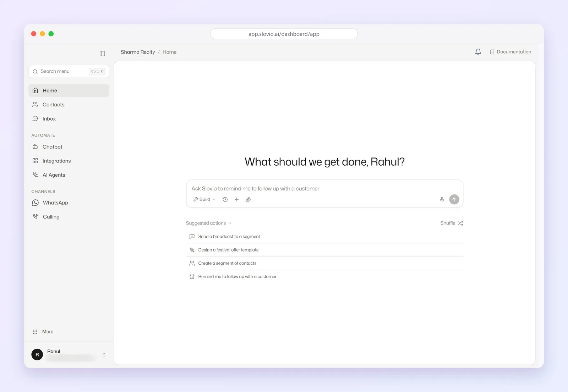Click the Ctrl K shortcut badge
Image resolution: width=568 pixels, height=392 pixels.
coord(97,71)
